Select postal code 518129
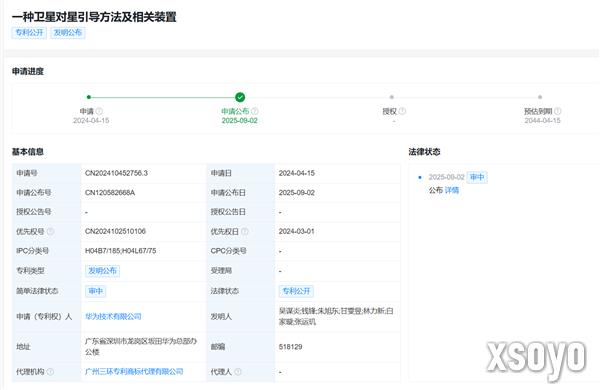 click(x=290, y=347)
